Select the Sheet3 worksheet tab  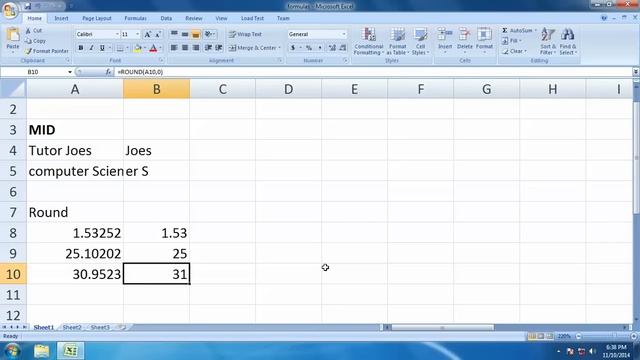tap(100, 327)
